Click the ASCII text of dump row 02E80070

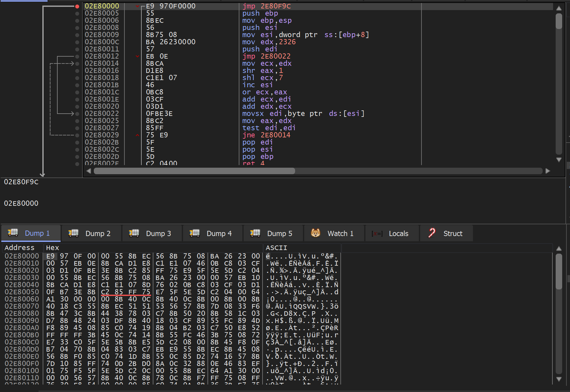click(302, 306)
